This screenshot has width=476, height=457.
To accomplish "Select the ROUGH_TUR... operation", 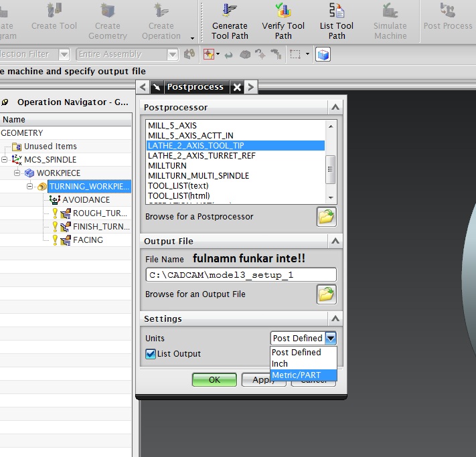I will tap(100, 213).
